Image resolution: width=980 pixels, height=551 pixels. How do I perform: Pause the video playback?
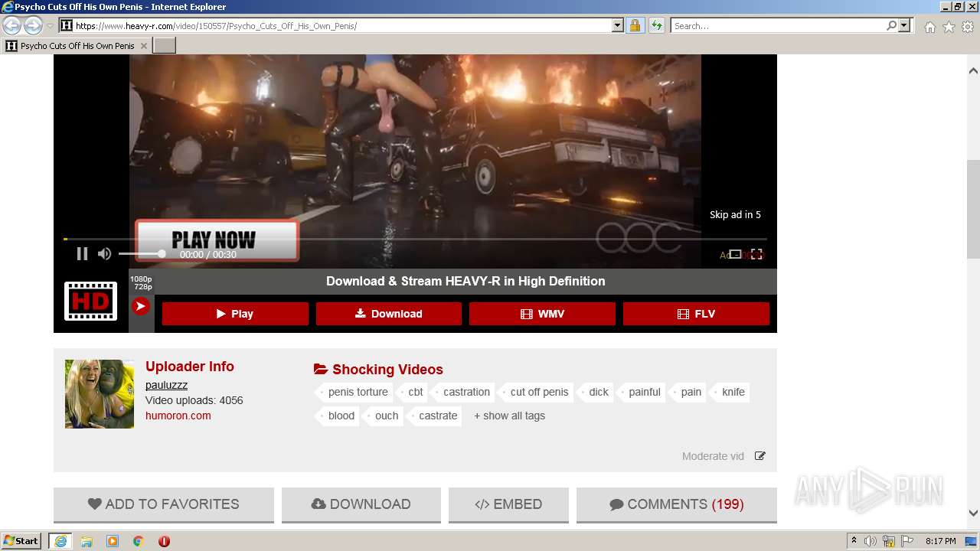(82, 254)
